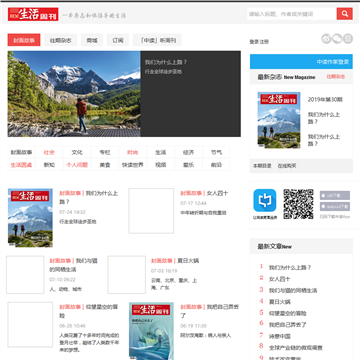The width and height of the screenshot is (360, 360).
Task: Click the third gray circular social icon
Action: (x=348, y=39)
